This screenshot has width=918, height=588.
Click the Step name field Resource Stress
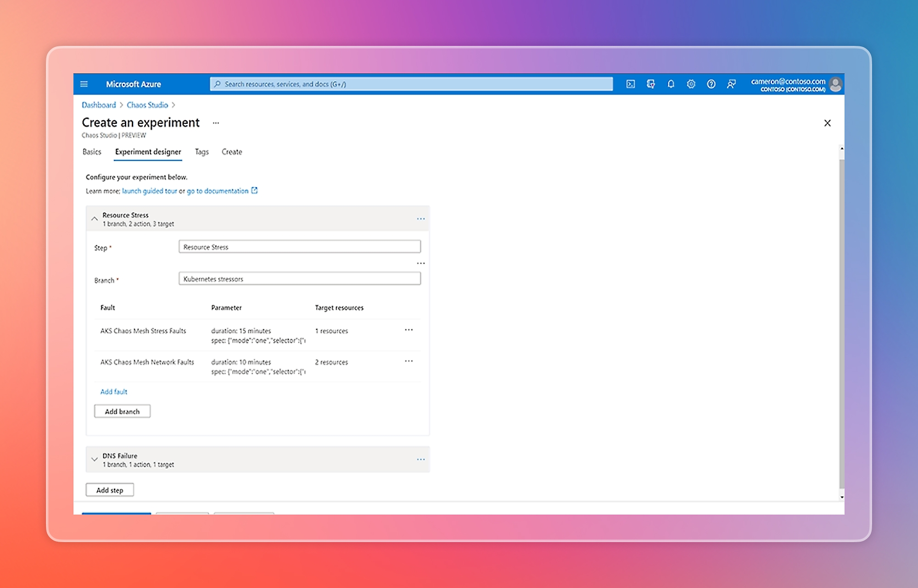pos(300,247)
